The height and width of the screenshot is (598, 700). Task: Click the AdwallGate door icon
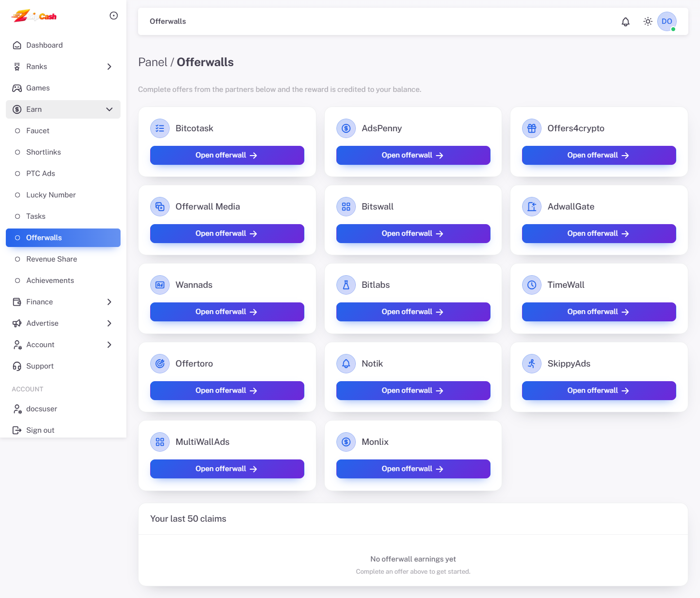click(x=532, y=207)
